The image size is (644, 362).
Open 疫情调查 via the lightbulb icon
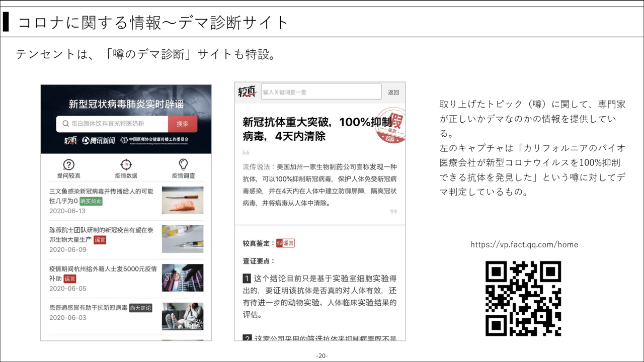click(x=184, y=165)
